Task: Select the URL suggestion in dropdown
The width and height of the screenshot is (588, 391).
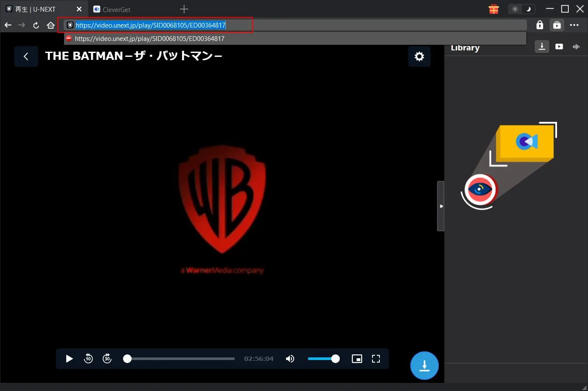Action: pyautogui.click(x=150, y=39)
